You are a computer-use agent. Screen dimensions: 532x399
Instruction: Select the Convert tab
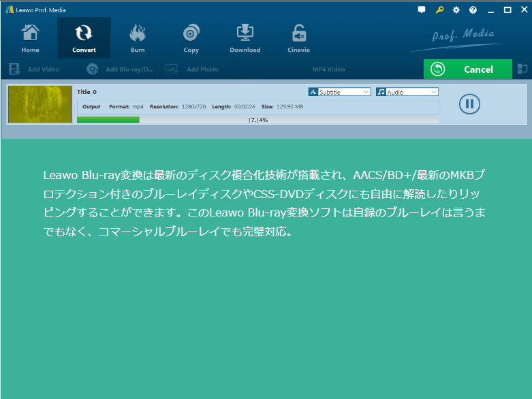pyautogui.click(x=84, y=38)
